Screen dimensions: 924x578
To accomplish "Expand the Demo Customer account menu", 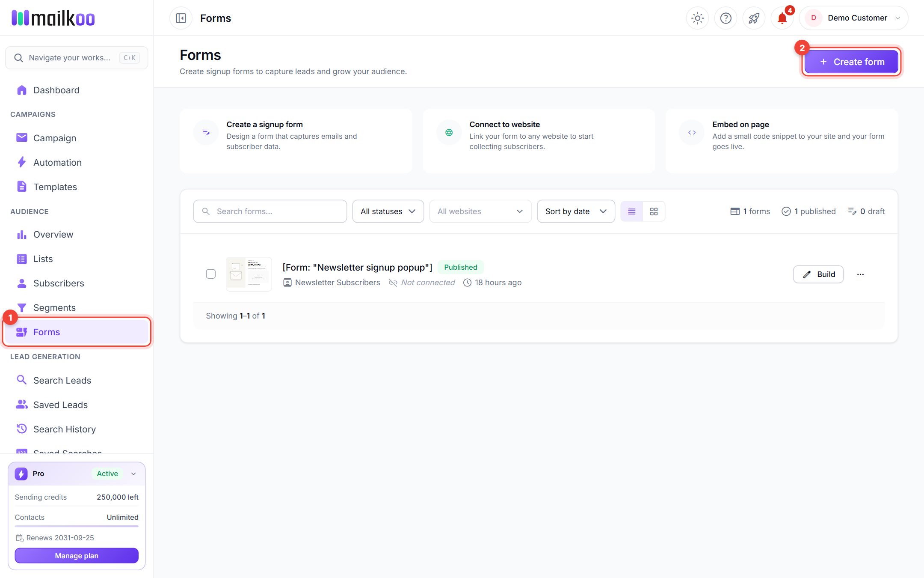I will pyautogui.click(x=853, y=18).
